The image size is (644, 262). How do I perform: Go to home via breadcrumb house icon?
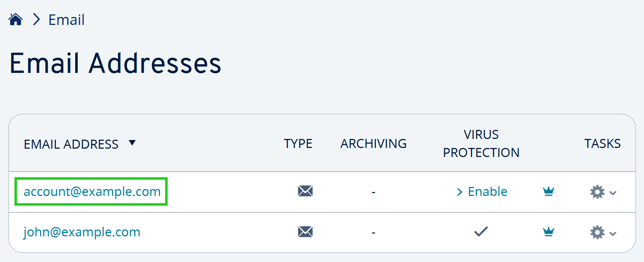pos(16,19)
